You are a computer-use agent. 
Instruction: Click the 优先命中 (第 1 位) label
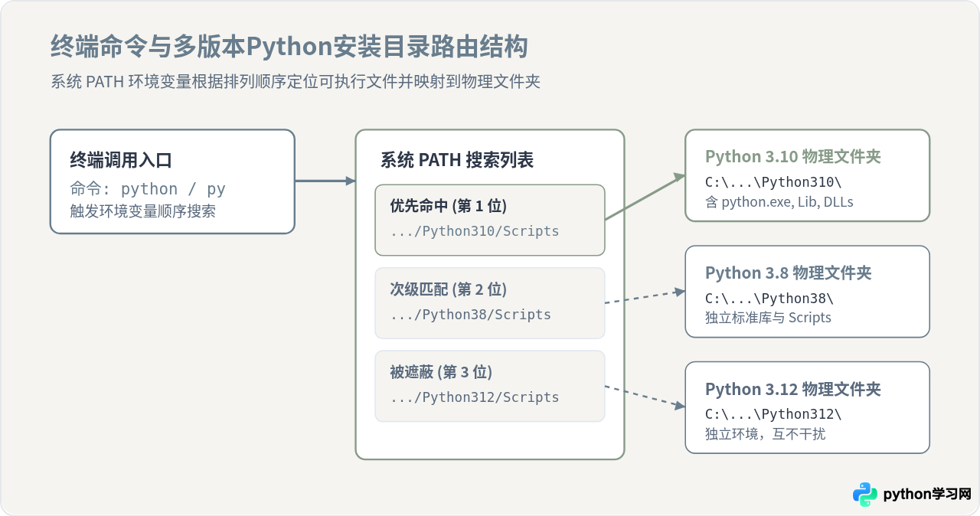pyautogui.click(x=449, y=206)
